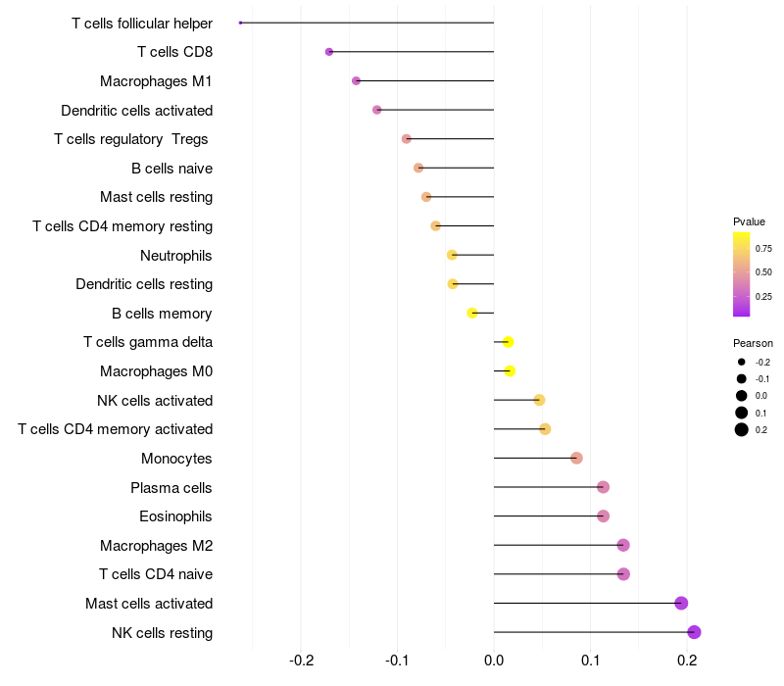Click the NK cells resting data point
This screenshot has width=784, height=686.
[694, 632]
